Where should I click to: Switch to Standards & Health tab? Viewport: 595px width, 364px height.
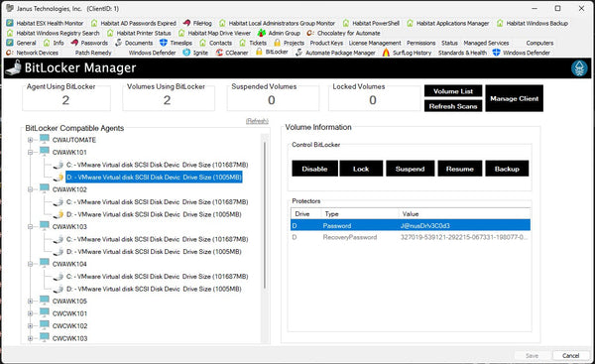(x=462, y=53)
